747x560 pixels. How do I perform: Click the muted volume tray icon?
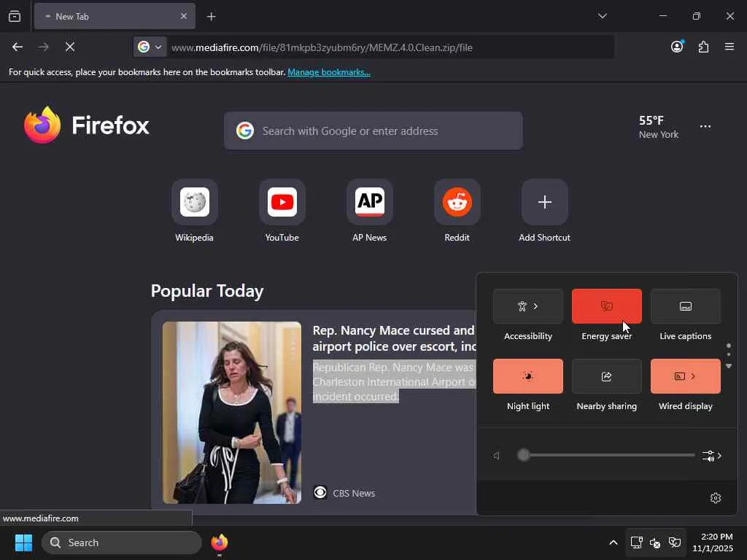pos(655,542)
